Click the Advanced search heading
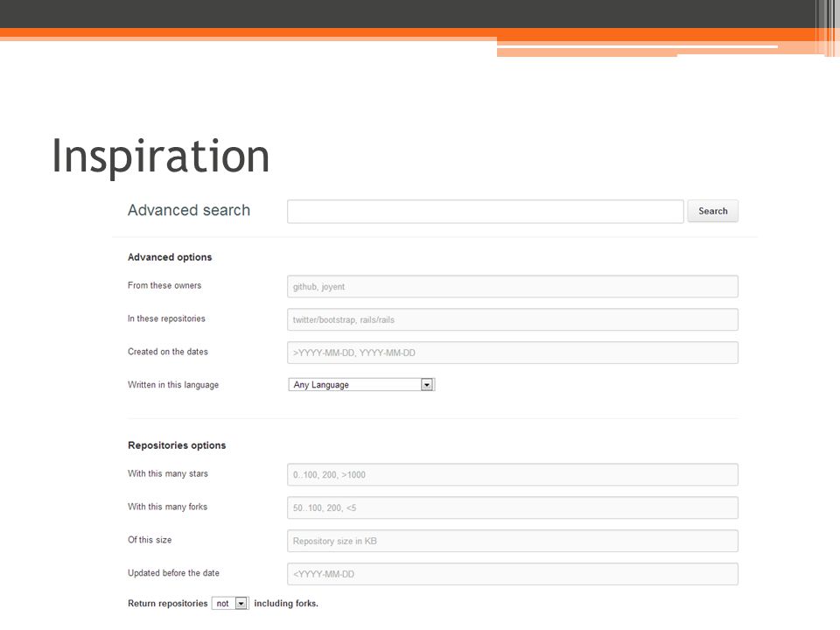The height and width of the screenshot is (630, 840). coord(189,210)
